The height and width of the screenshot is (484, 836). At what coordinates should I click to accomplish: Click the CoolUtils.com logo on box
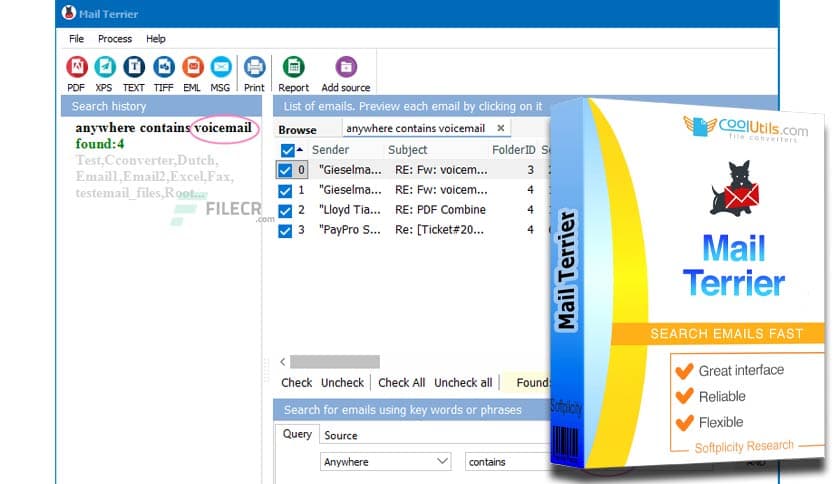click(x=746, y=128)
